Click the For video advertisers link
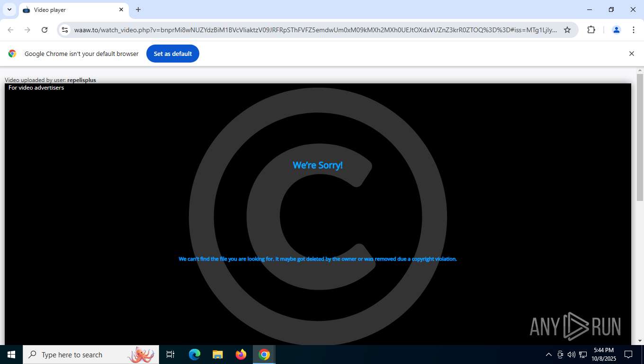 coord(36,88)
